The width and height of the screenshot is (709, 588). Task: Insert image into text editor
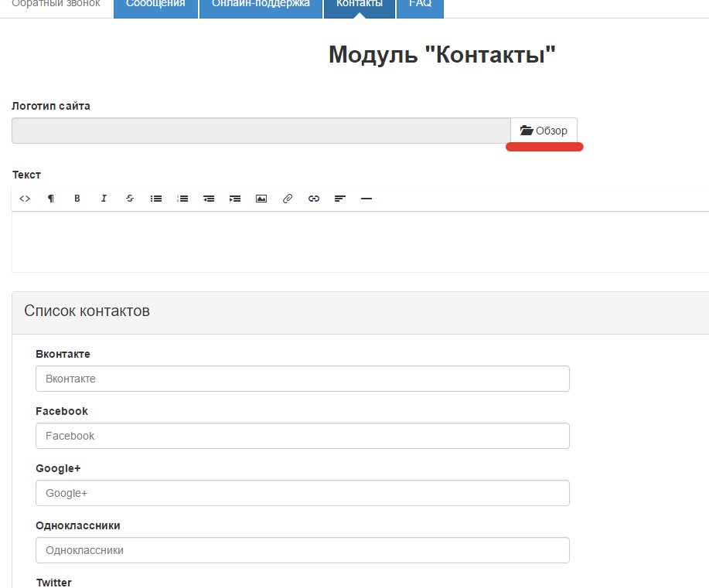click(x=261, y=199)
